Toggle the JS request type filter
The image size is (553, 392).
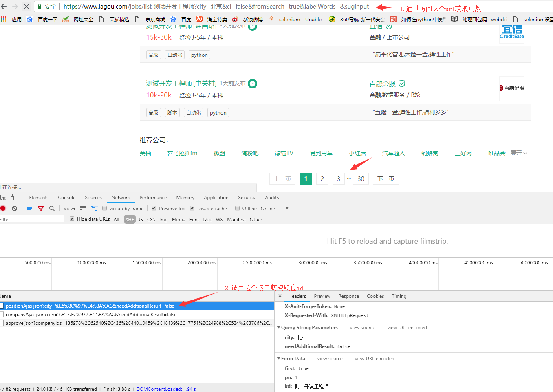pos(141,219)
